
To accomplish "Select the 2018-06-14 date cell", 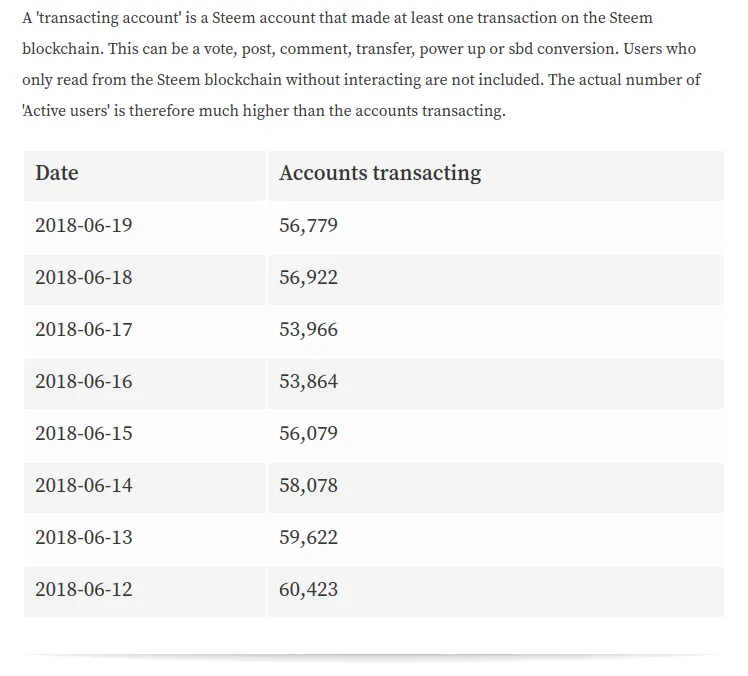I will pyautogui.click(x=145, y=488).
